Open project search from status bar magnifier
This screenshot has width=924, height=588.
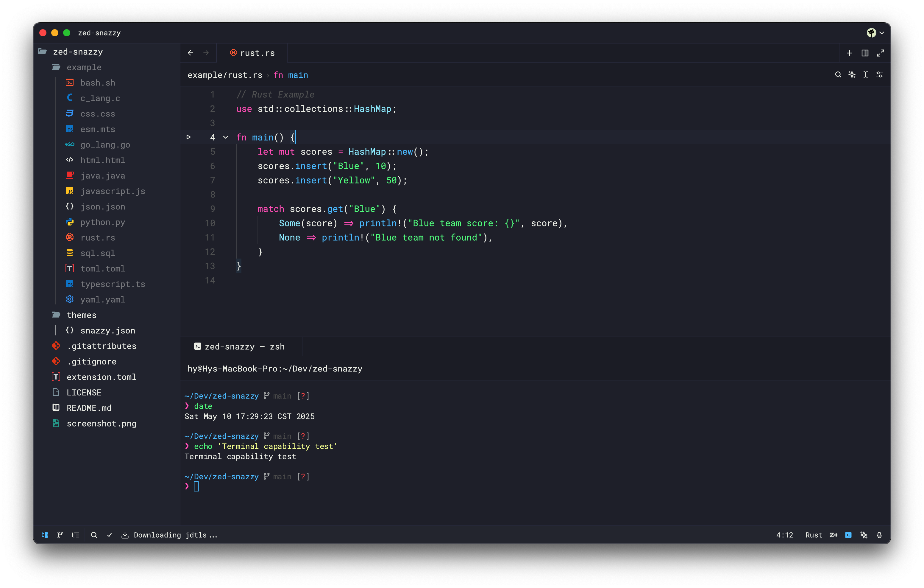pyautogui.click(x=94, y=535)
